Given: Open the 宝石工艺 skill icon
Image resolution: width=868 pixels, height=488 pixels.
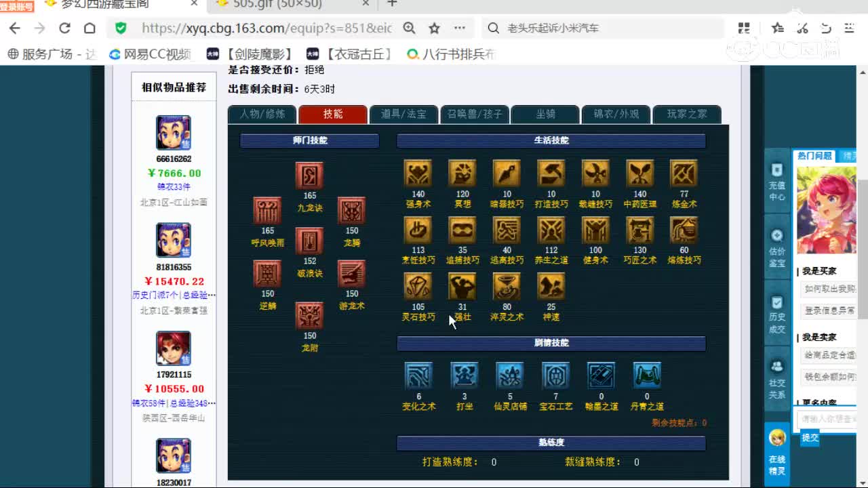Looking at the screenshot, I should point(555,374).
